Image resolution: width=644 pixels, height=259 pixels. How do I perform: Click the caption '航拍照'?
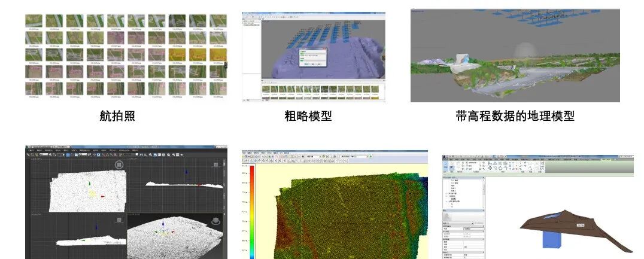tap(117, 116)
